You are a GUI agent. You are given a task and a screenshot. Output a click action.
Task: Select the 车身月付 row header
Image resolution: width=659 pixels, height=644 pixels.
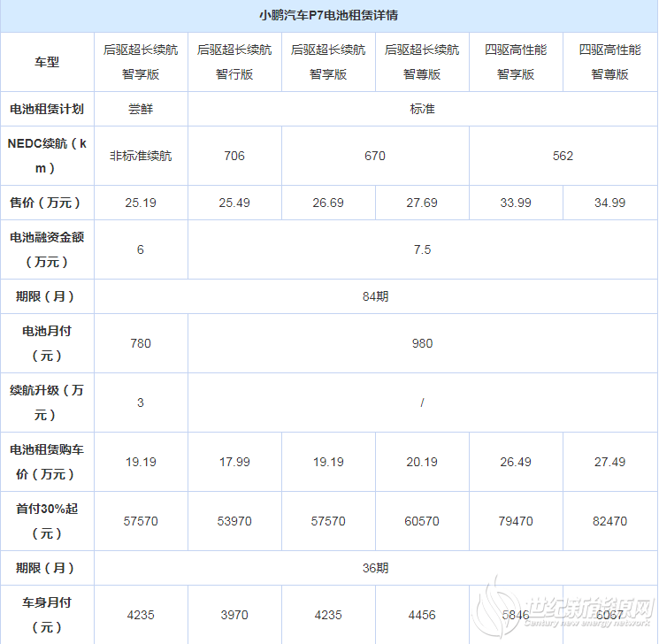point(47,615)
